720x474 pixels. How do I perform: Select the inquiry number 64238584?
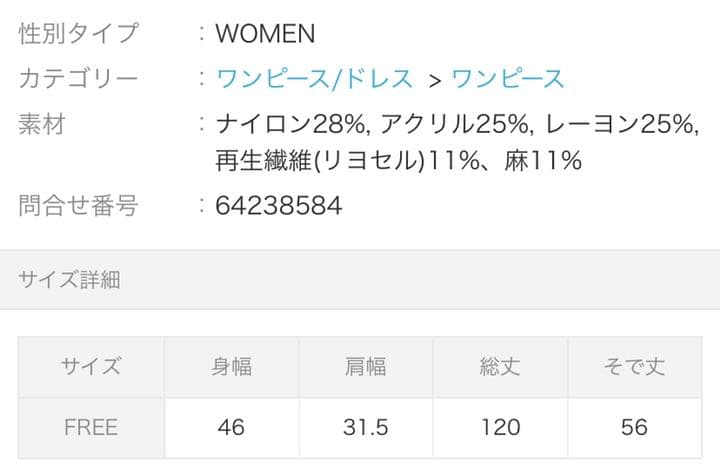[278, 206]
